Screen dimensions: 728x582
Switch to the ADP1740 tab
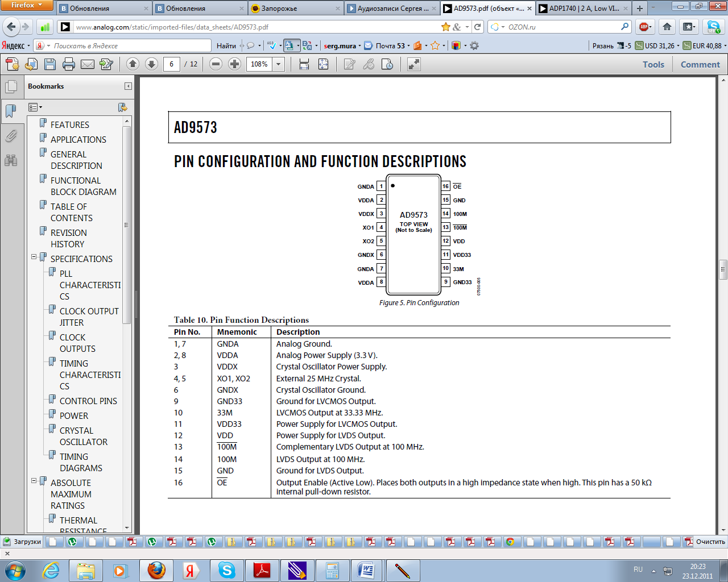(584, 9)
